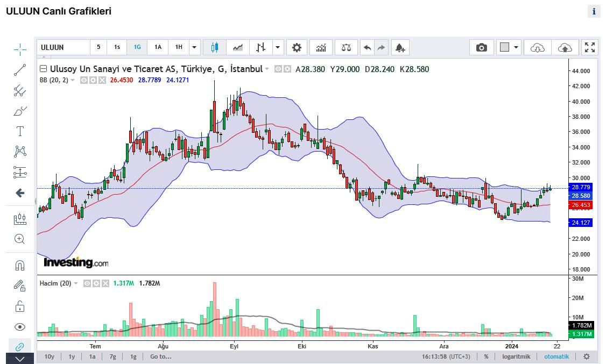
Task: Redo the chart action
Action: click(380, 47)
